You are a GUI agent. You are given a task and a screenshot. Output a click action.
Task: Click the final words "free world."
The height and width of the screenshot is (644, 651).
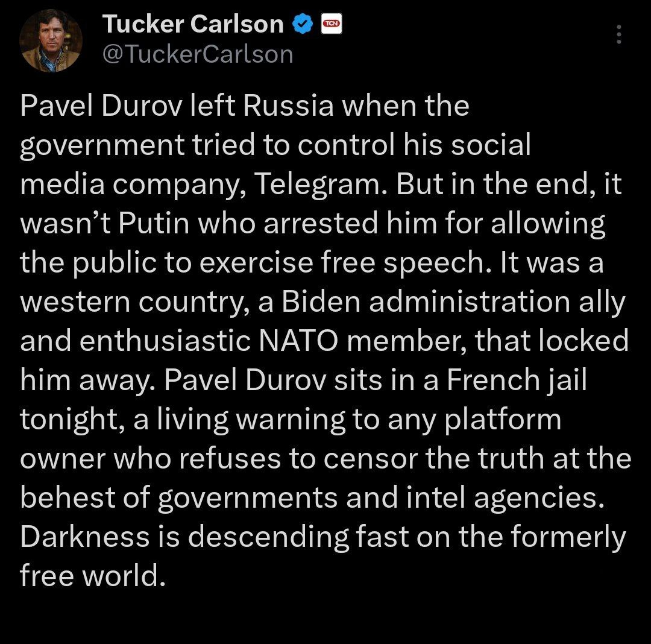coord(93,576)
